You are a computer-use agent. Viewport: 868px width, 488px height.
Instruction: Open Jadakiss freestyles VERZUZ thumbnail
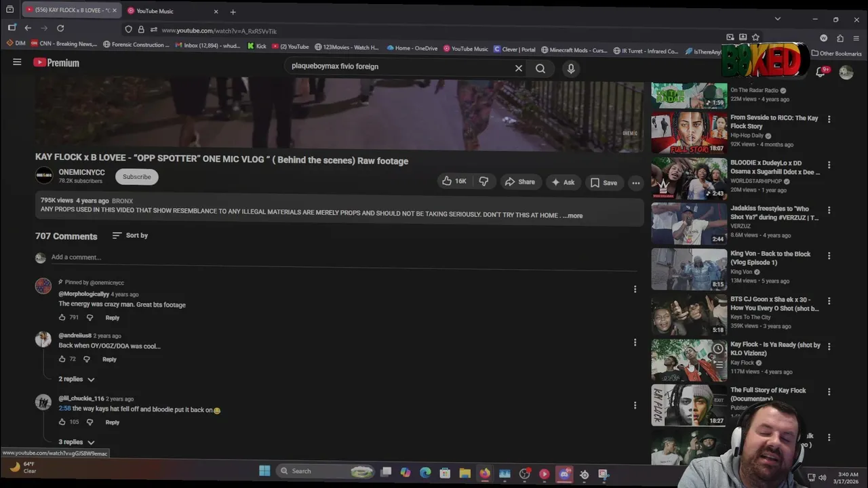[689, 224]
